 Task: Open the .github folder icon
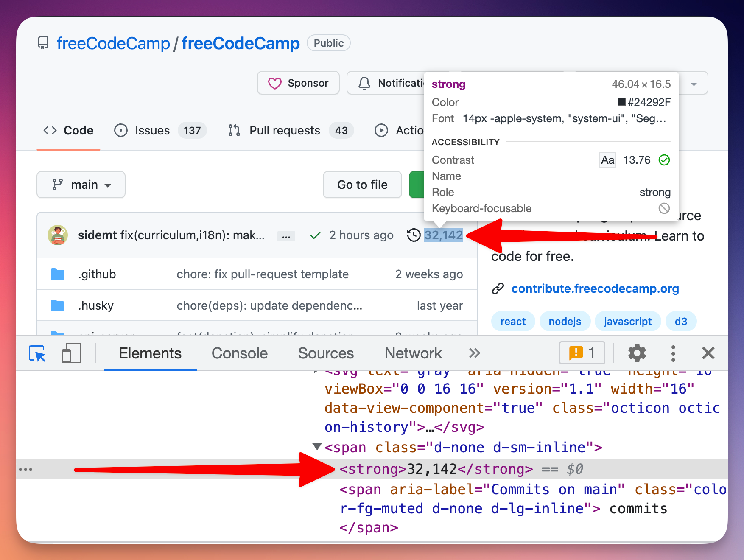click(x=58, y=274)
